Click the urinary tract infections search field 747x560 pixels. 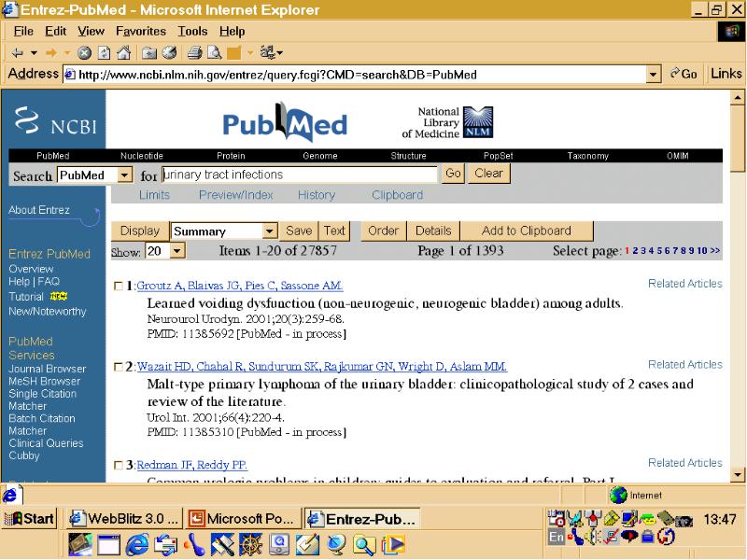(x=299, y=175)
